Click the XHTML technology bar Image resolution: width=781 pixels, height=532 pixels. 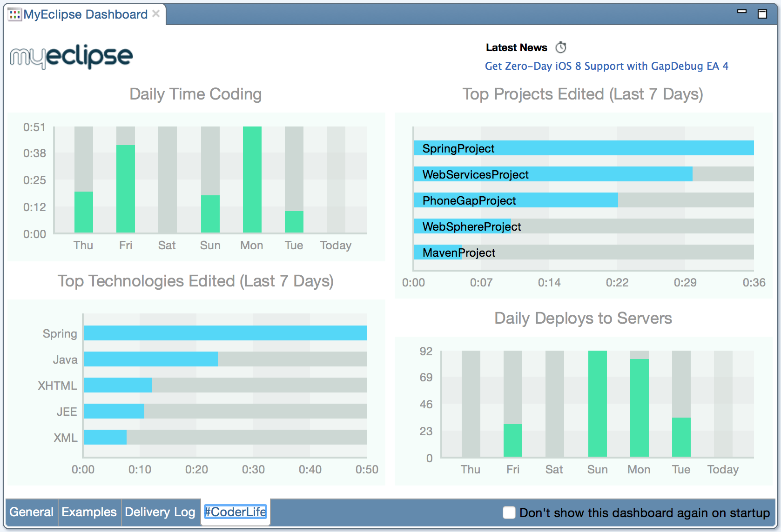(x=117, y=385)
